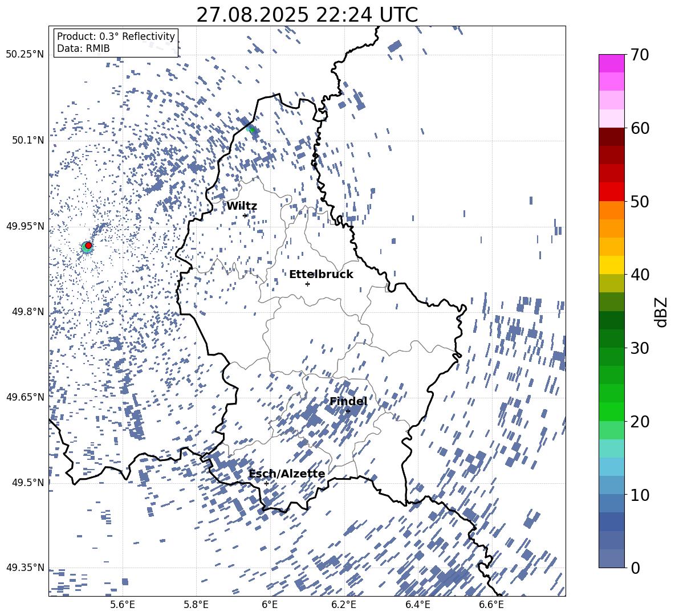Click the green echo near northern border
Viewport: 675px width, 616px height.
[252, 129]
